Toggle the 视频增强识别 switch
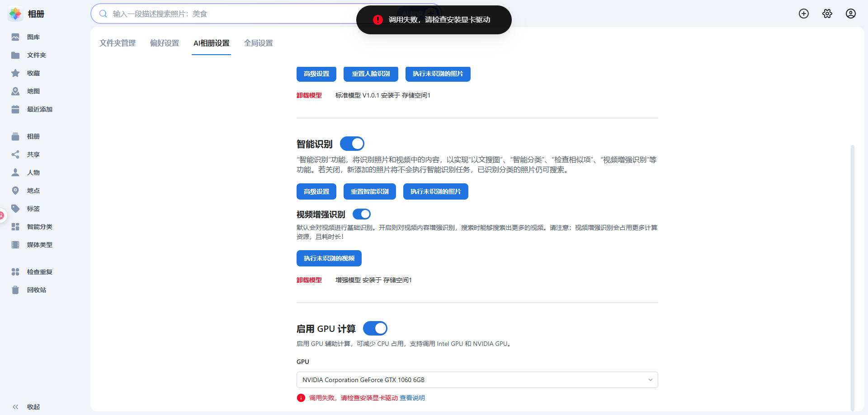Screen dimensions: 868x415 pos(362,214)
